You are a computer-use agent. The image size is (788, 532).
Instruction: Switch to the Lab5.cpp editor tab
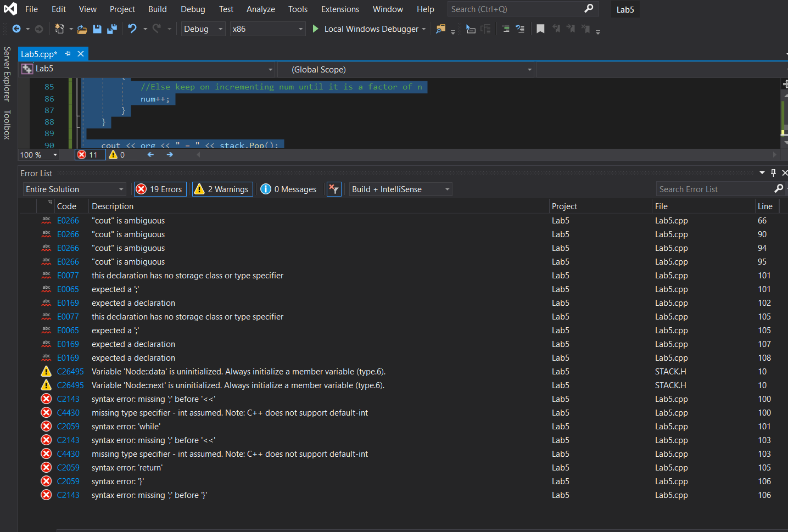click(x=39, y=54)
